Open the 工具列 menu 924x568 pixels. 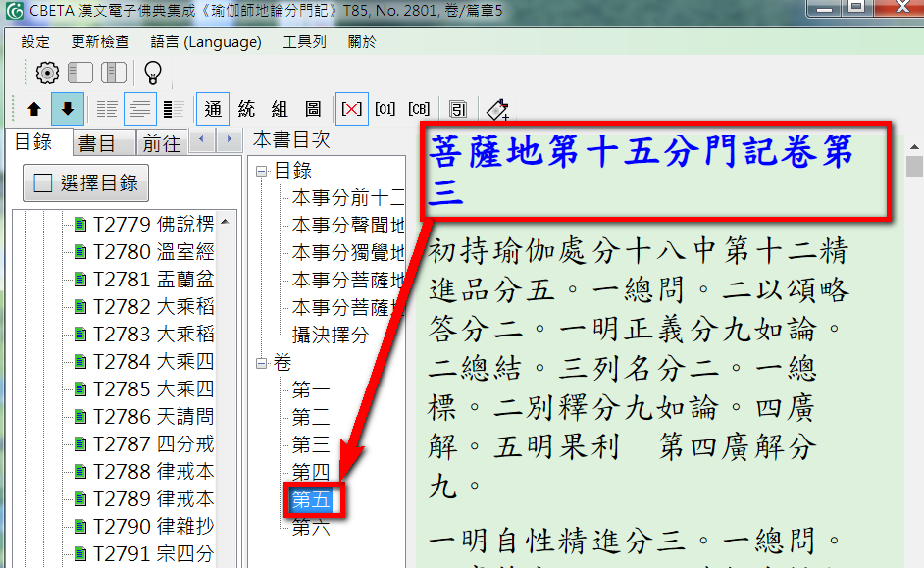click(304, 42)
